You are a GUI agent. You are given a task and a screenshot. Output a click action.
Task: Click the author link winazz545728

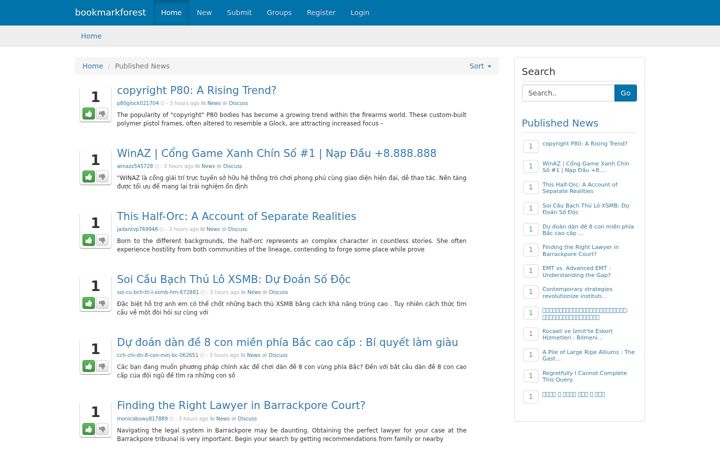135,166
